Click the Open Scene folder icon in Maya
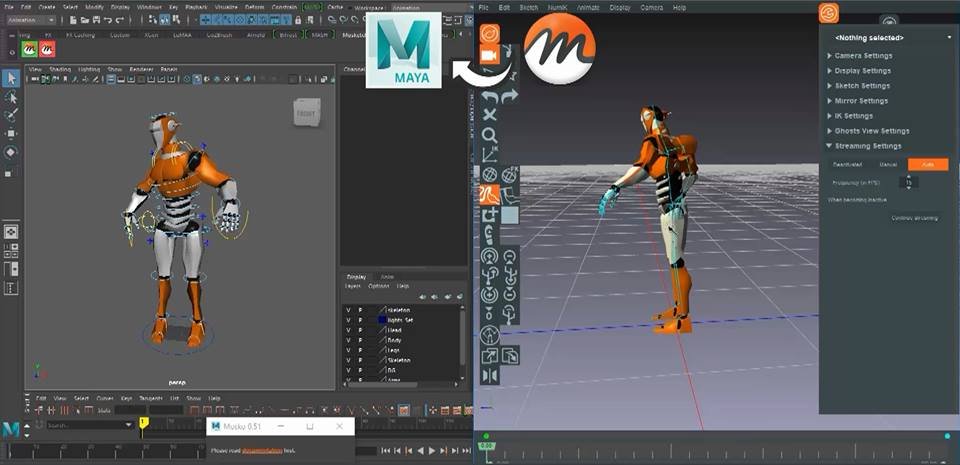The image size is (960, 465). (x=85, y=20)
